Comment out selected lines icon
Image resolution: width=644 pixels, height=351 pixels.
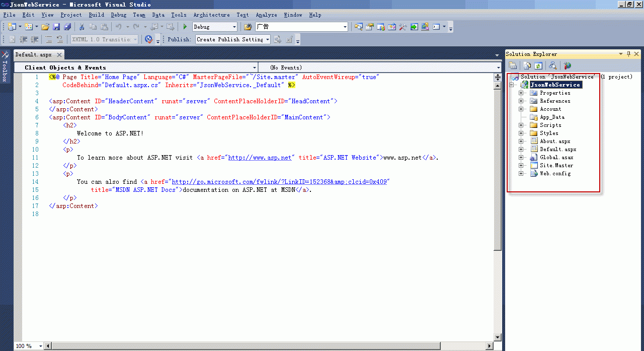click(x=48, y=39)
